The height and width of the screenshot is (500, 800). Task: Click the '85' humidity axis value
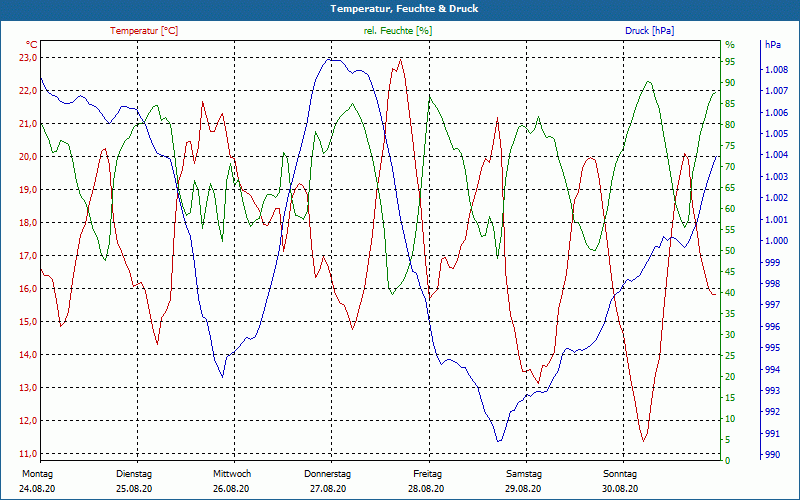click(x=730, y=104)
